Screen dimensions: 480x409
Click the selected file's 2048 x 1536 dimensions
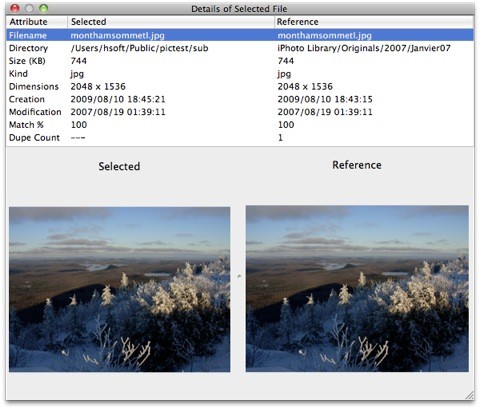click(98, 87)
